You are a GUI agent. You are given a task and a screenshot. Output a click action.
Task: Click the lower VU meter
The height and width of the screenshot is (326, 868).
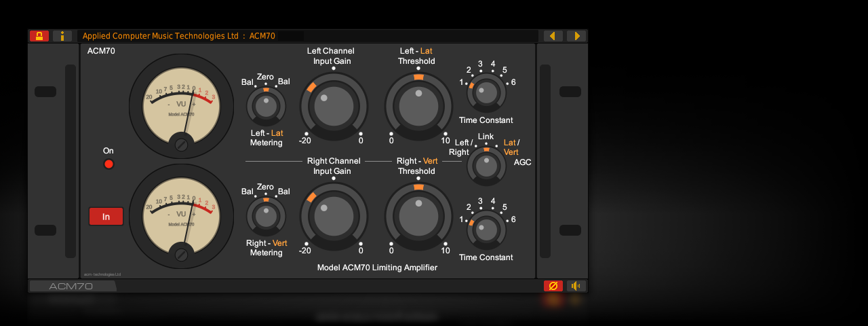(181, 216)
